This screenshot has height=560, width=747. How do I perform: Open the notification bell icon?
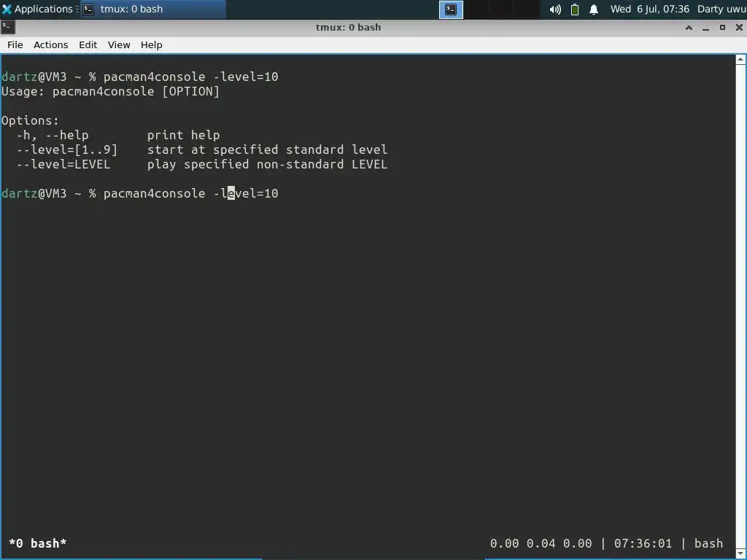[x=594, y=9]
